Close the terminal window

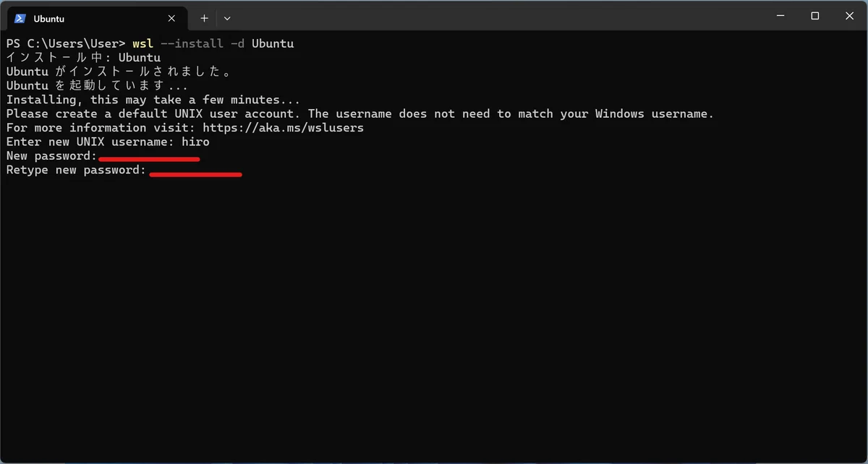849,16
